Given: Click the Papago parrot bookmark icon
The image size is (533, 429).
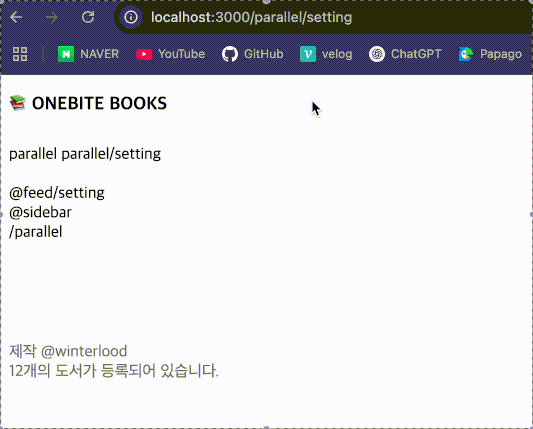Looking at the screenshot, I should coord(466,54).
